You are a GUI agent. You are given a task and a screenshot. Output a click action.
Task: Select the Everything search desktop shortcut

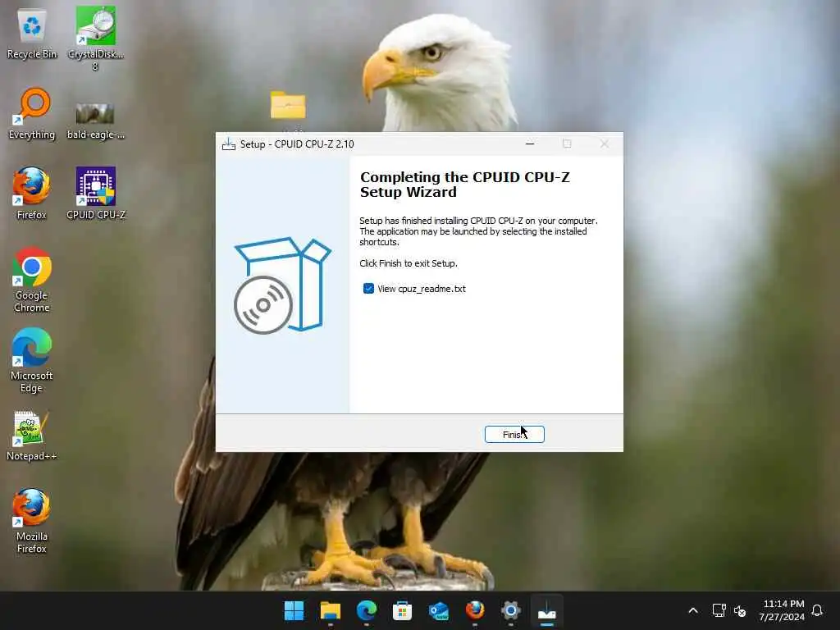(x=32, y=113)
